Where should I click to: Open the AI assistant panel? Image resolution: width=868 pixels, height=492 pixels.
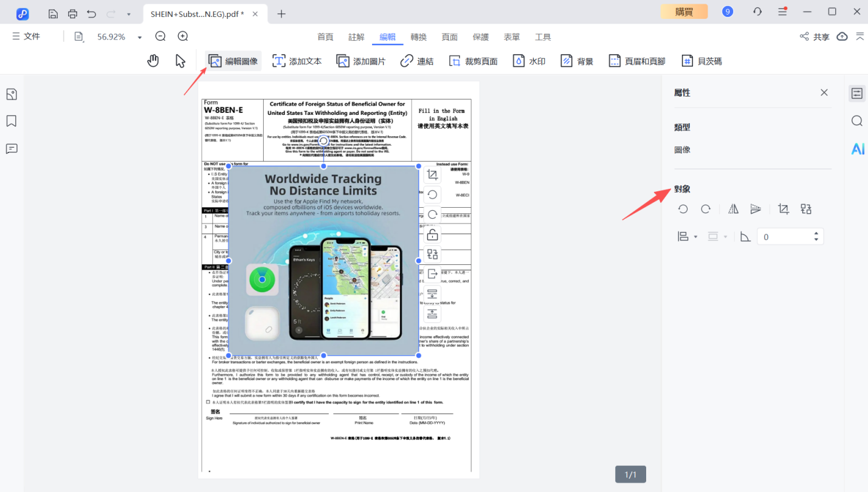tap(857, 148)
